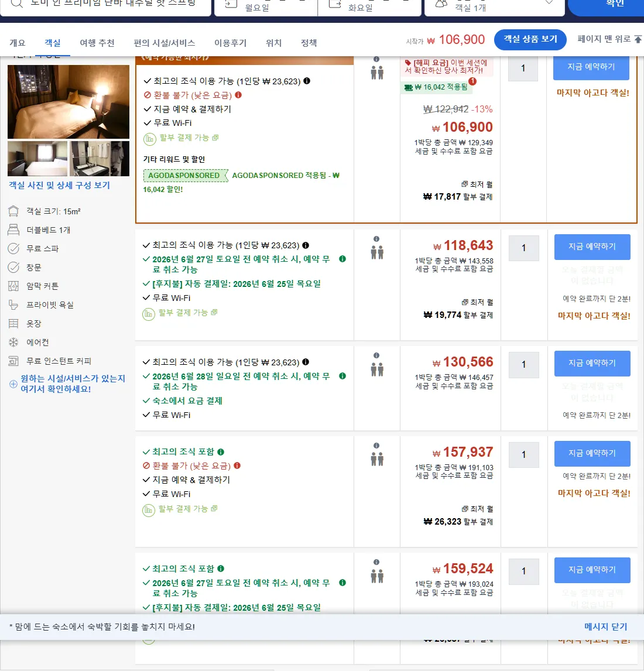Click ₩26,323 할부 결제 monthly installment link
This screenshot has width=644, height=671.
tap(458, 522)
